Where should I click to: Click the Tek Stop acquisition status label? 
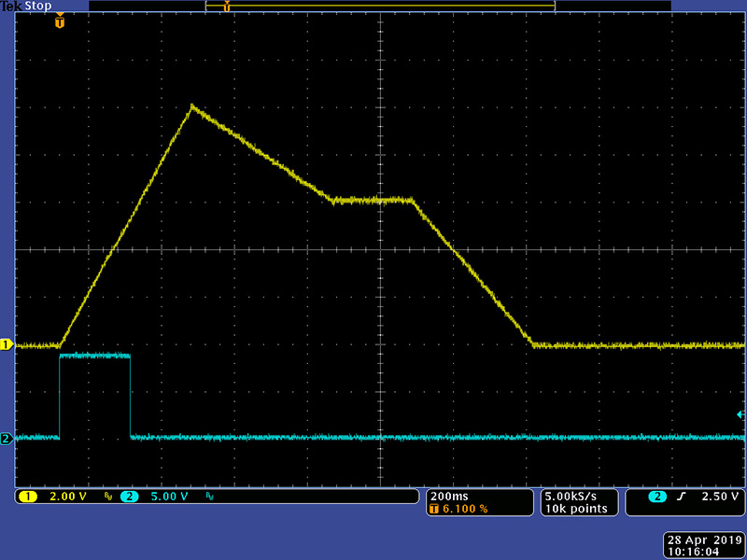pos(24,6)
